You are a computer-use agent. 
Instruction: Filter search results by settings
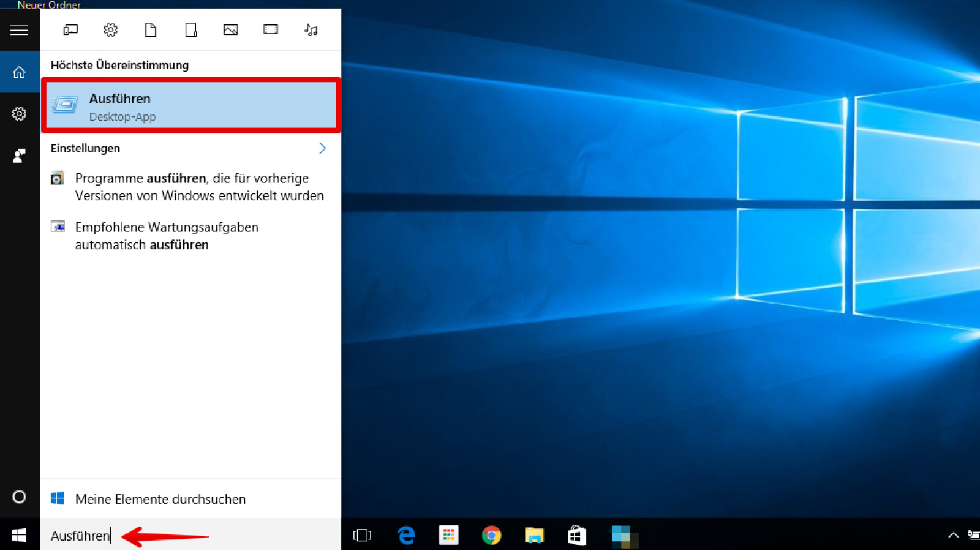tap(110, 30)
